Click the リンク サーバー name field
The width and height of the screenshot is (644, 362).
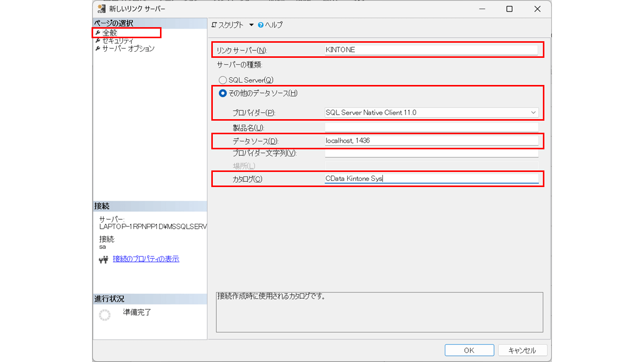point(431,50)
